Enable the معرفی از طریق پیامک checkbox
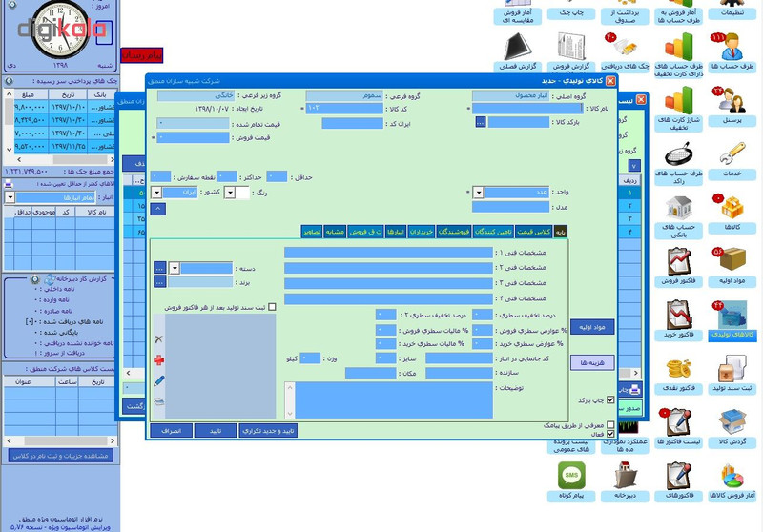763x532 pixels. (x=610, y=425)
